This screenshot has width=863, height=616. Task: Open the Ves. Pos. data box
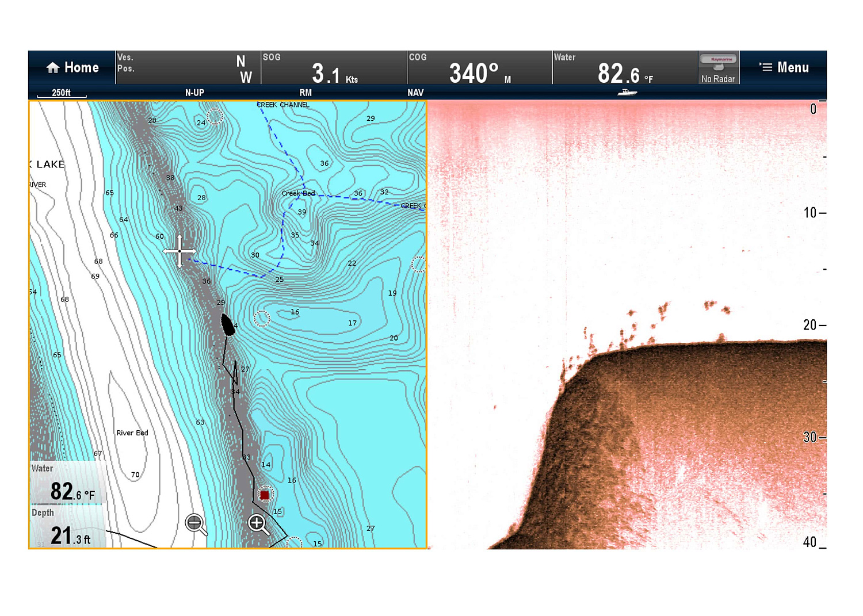(x=187, y=67)
